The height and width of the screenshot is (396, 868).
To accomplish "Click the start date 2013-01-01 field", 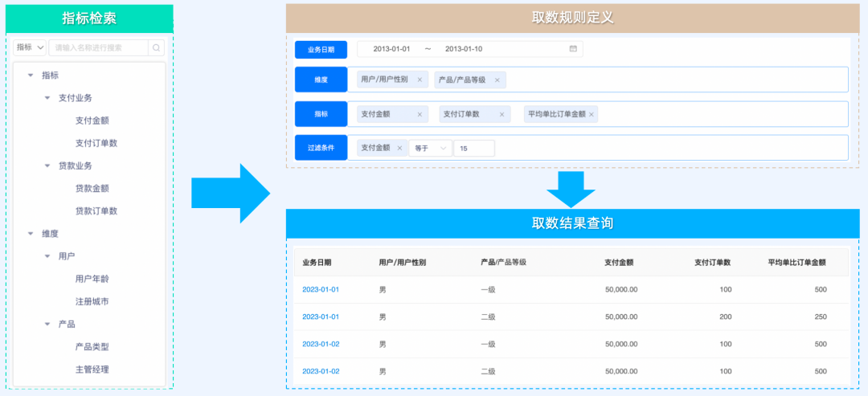I will (x=391, y=49).
